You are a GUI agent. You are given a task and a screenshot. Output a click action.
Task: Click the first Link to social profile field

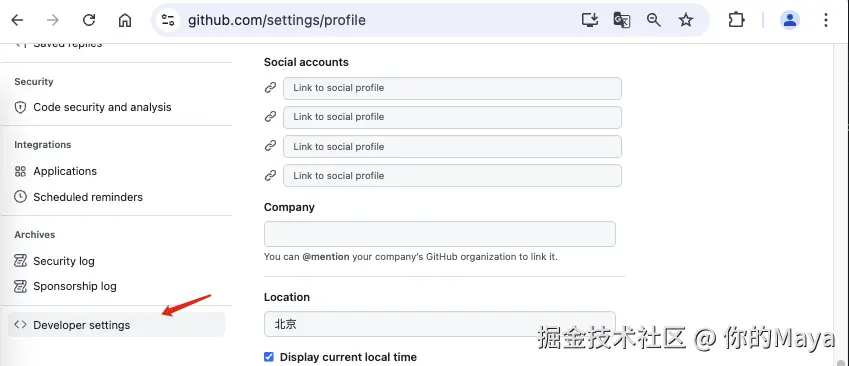coord(452,88)
